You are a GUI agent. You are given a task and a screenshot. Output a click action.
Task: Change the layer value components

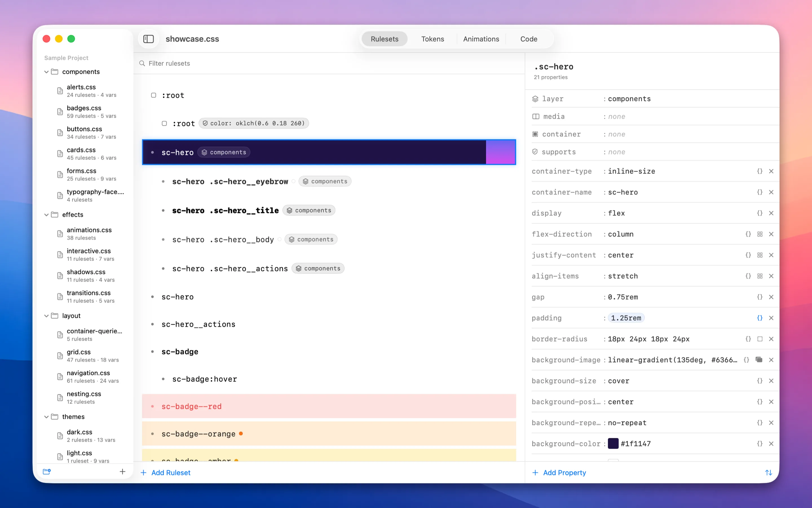coord(629,99)
